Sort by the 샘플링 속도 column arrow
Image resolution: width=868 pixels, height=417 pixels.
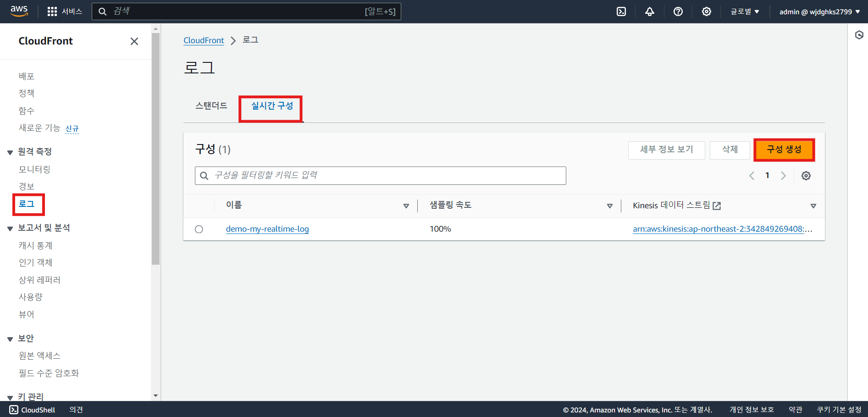pos(610,206)
